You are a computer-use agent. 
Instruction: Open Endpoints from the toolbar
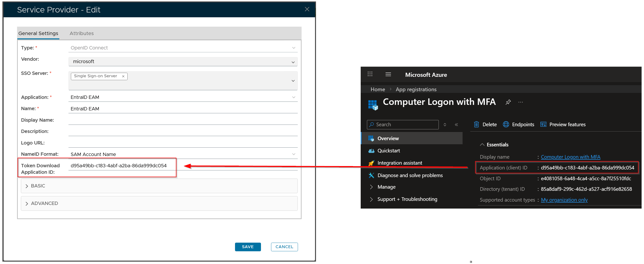(x=519, y=124)
